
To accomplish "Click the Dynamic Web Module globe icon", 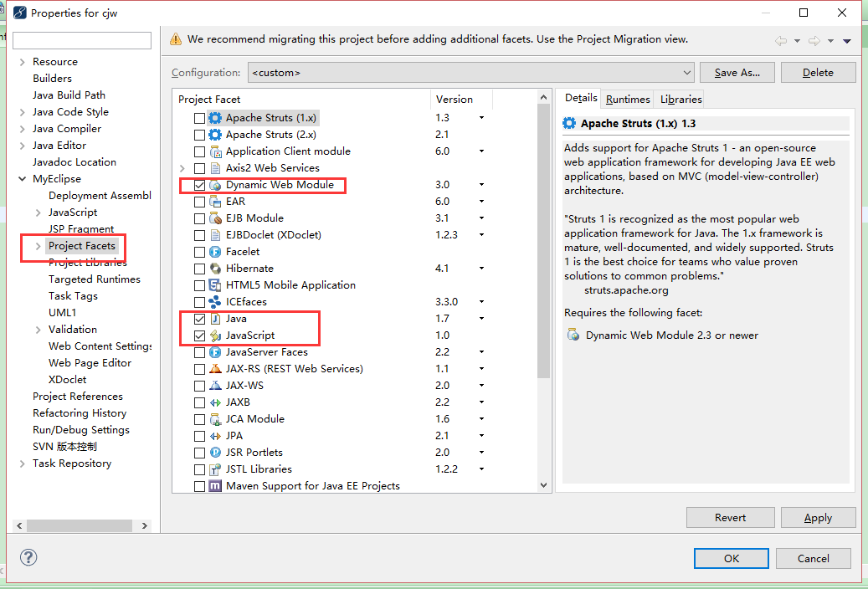I will click(215, 185).
